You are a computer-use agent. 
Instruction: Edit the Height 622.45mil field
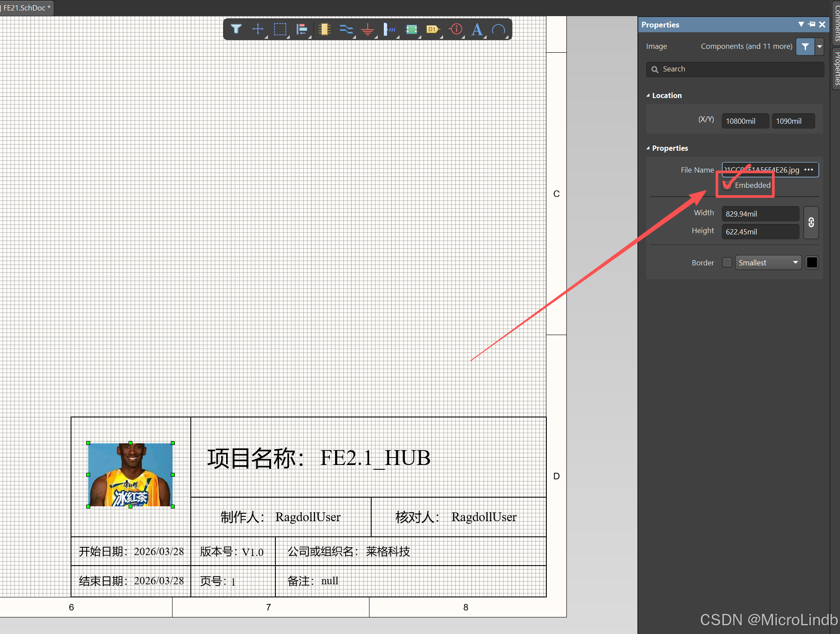[x=760, y=232]
